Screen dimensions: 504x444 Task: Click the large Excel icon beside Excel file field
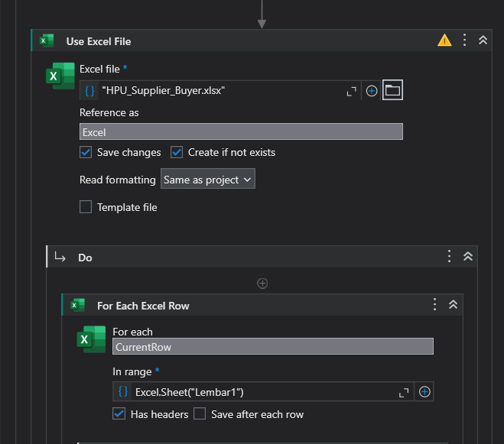(60, 76)
